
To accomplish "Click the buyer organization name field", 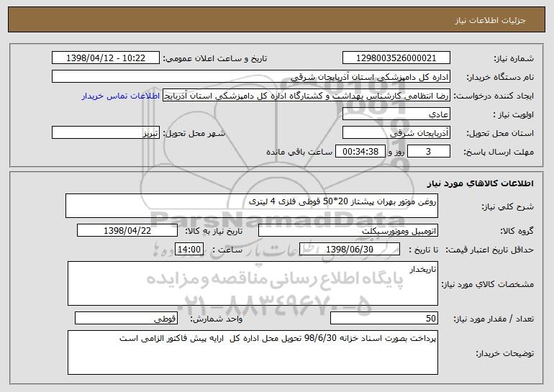I will 251,77.
